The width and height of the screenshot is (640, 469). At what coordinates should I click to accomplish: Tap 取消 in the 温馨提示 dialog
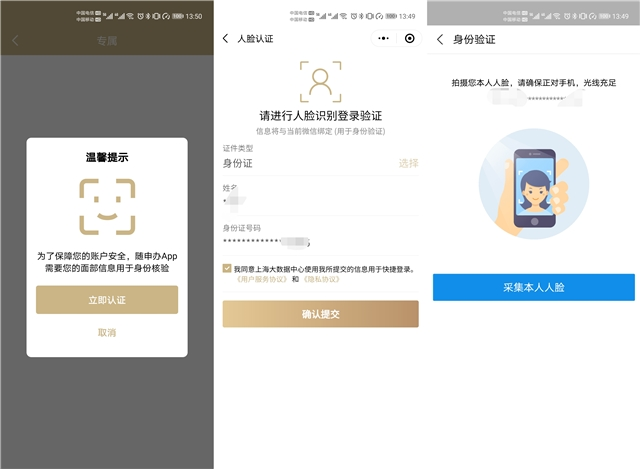pos(107,332)
